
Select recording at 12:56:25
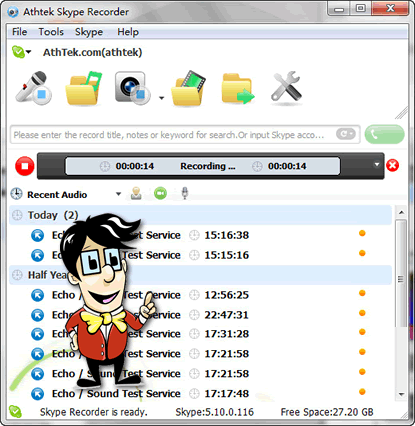click(200, 295)
